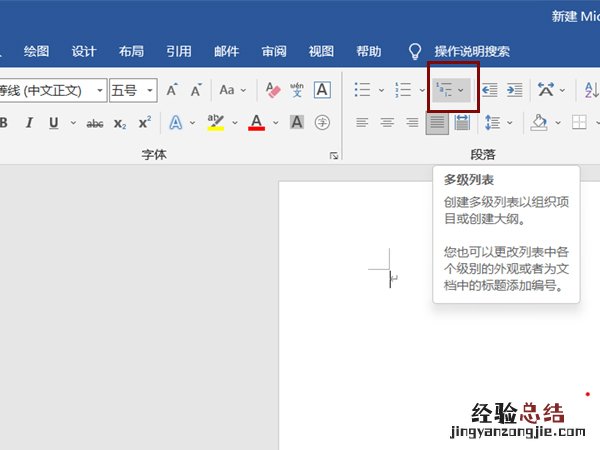
Task: Click the numbered list icon
Action: (x=403, y=90)
